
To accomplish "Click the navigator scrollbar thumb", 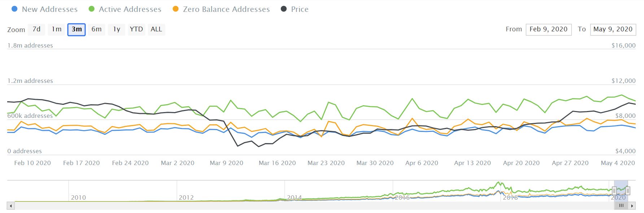I will 621,206.
